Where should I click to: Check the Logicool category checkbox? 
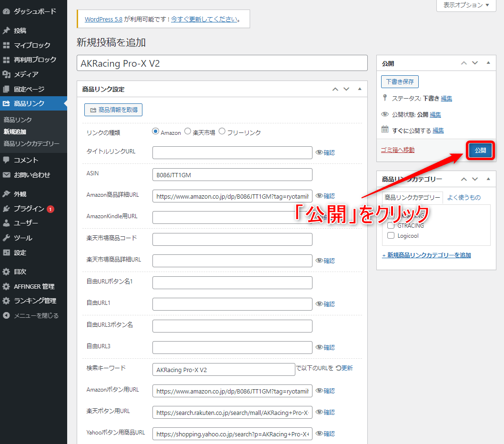click(x=391, y=235)
